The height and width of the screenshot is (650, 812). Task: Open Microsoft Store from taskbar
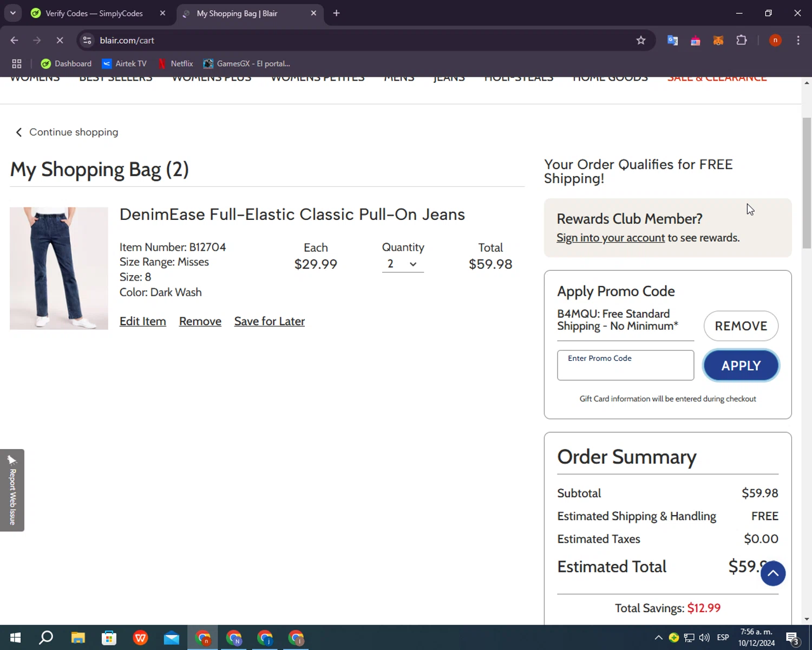109,638
